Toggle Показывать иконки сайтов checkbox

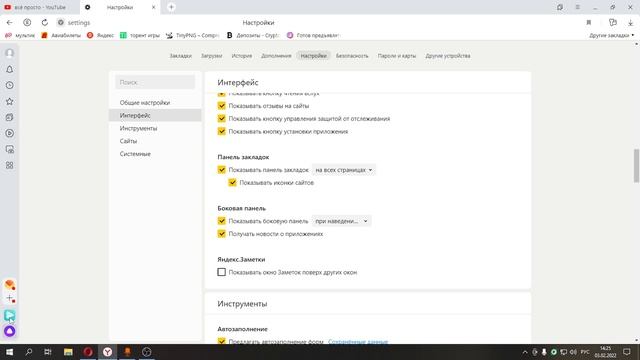[x=232, y=182]
